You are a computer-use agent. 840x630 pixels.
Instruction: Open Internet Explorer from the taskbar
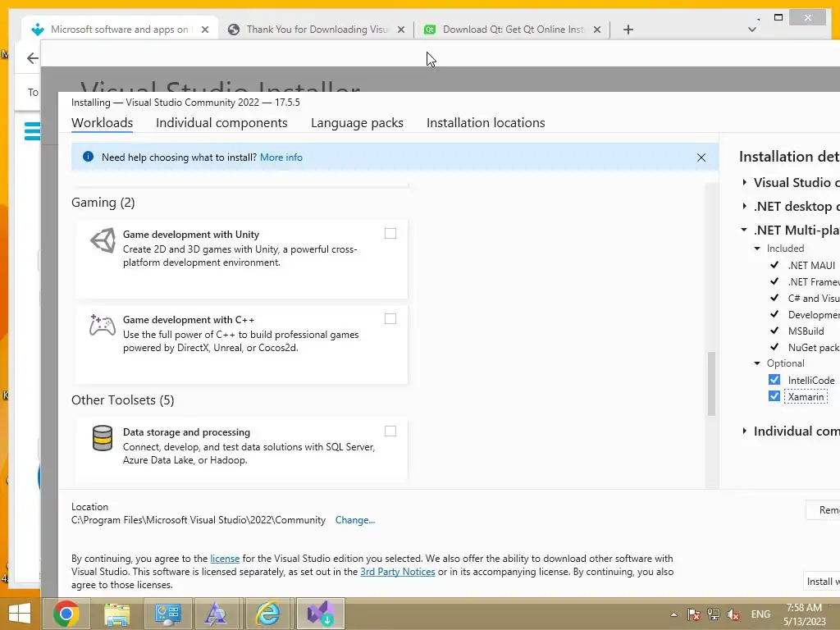267,614
